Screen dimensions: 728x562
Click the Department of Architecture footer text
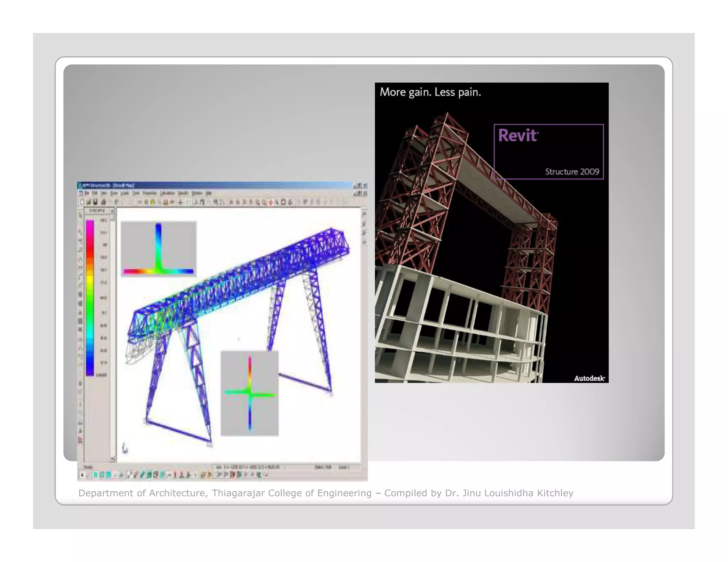[326, 493]
